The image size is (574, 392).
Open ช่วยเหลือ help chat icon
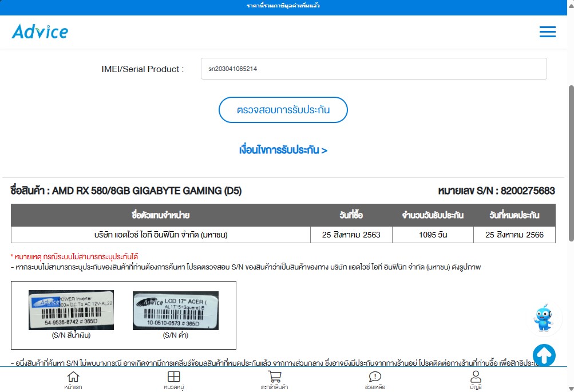tap(375, 380)
